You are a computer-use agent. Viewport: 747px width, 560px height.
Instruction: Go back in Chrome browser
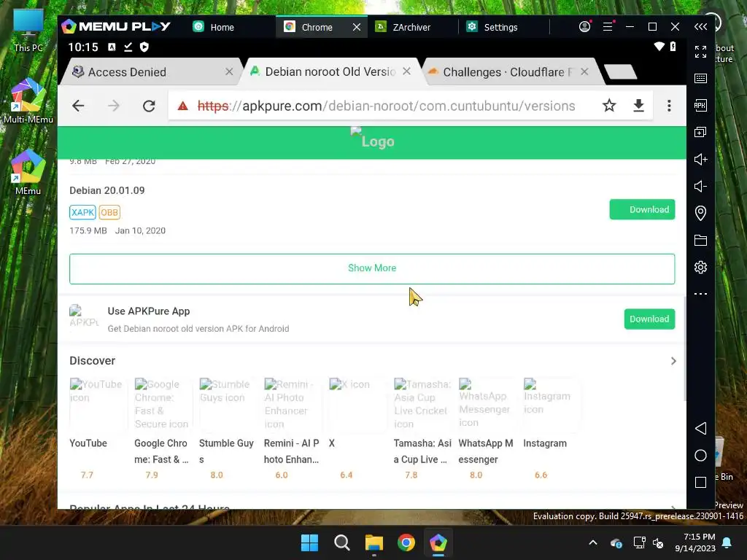[x=78, y=106]
